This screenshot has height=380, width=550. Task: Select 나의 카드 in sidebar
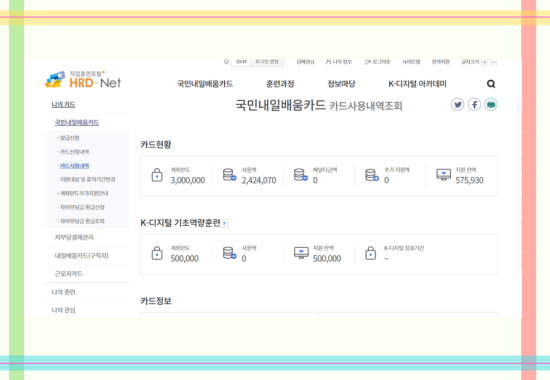63,105
